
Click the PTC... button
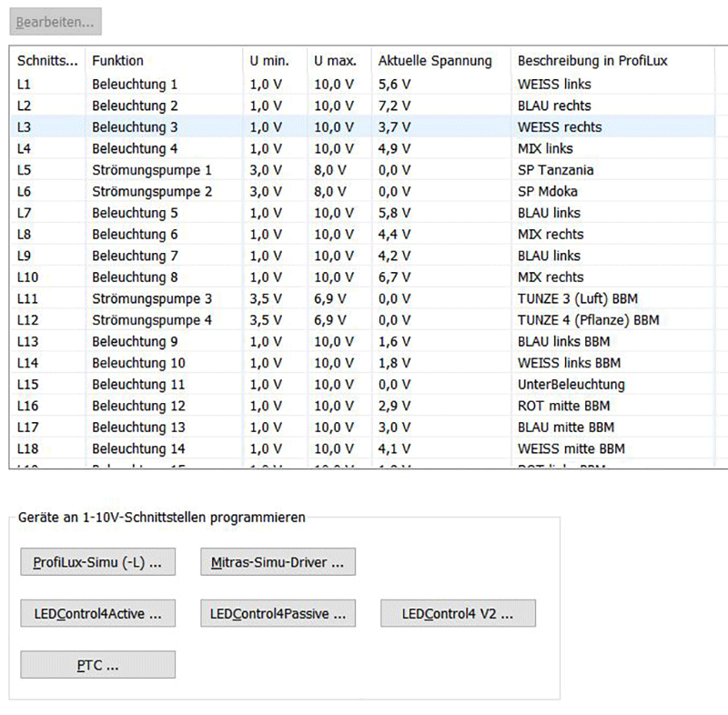point(97,665)
